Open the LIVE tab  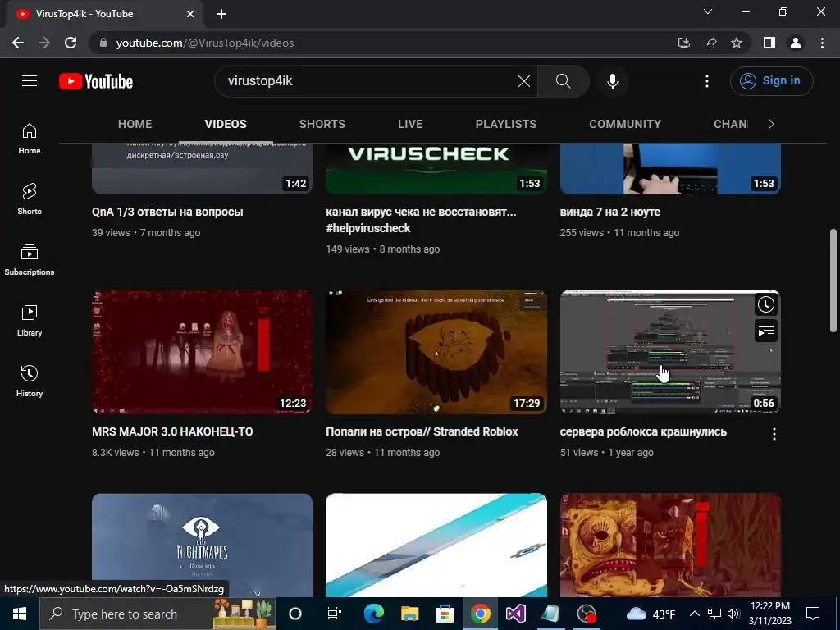coord(410,124)
